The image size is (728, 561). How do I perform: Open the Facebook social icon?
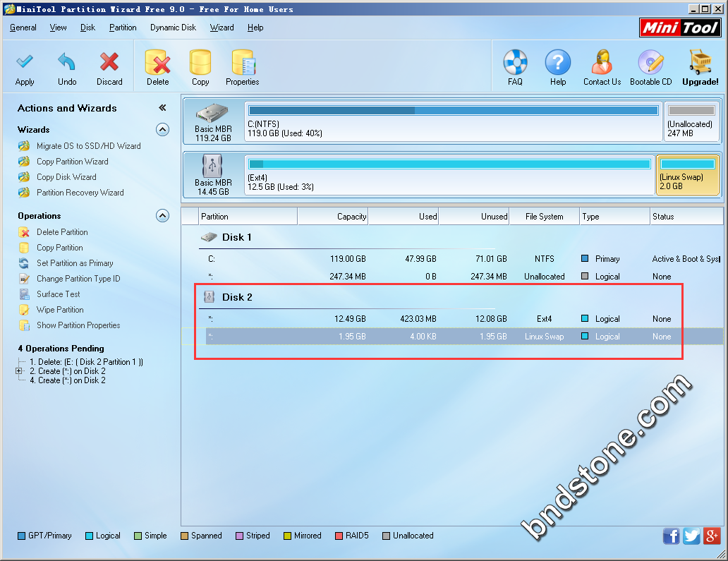pos(672,536)
